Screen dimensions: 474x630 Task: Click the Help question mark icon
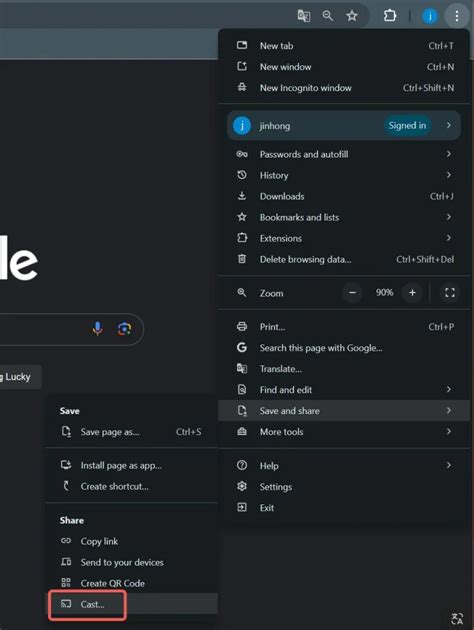[x=242, y=465]
